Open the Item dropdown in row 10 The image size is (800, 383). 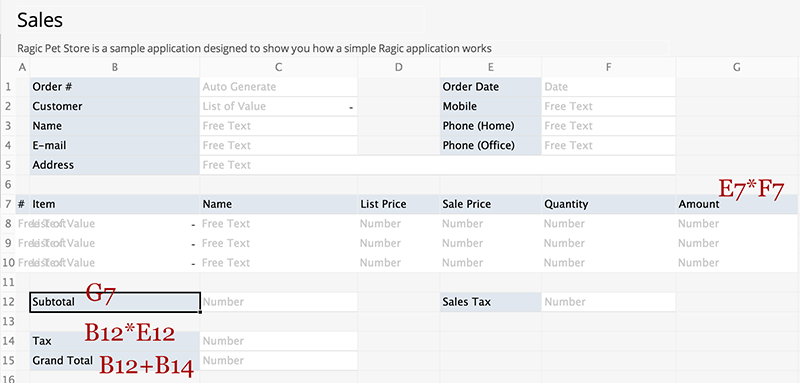(193, 264)
